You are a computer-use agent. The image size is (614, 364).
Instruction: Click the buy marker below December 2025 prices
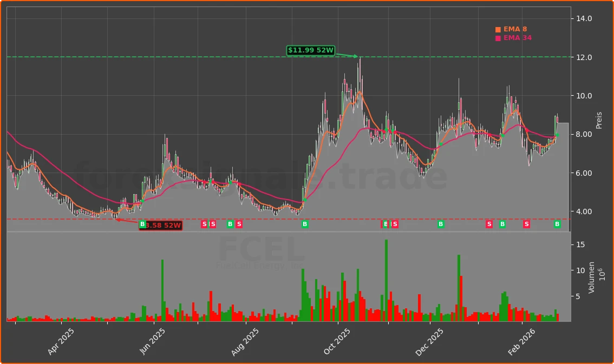[x=441, y=224]
